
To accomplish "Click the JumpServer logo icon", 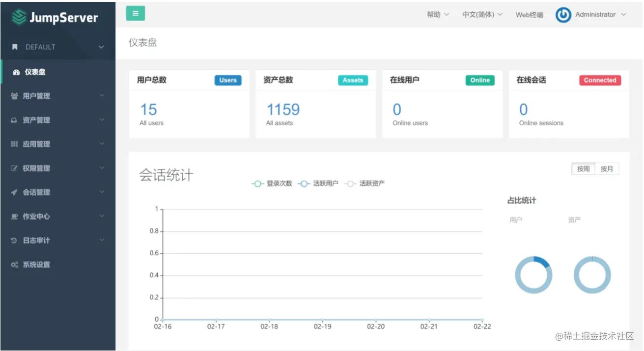I will [19, 18].
